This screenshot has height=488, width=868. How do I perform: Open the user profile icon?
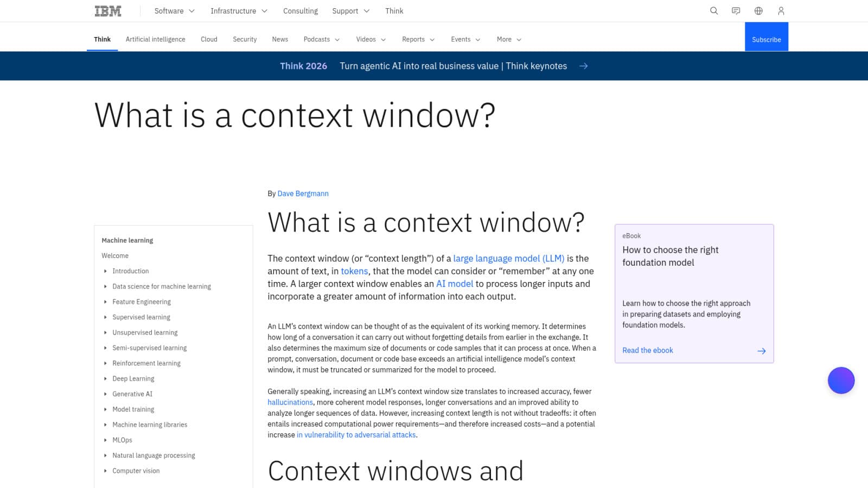[781, 11]
